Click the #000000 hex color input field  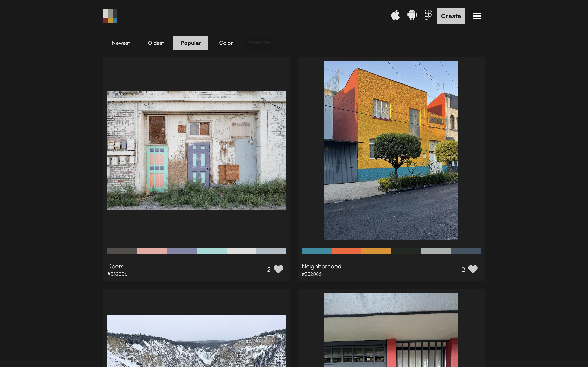click(259, 43)
